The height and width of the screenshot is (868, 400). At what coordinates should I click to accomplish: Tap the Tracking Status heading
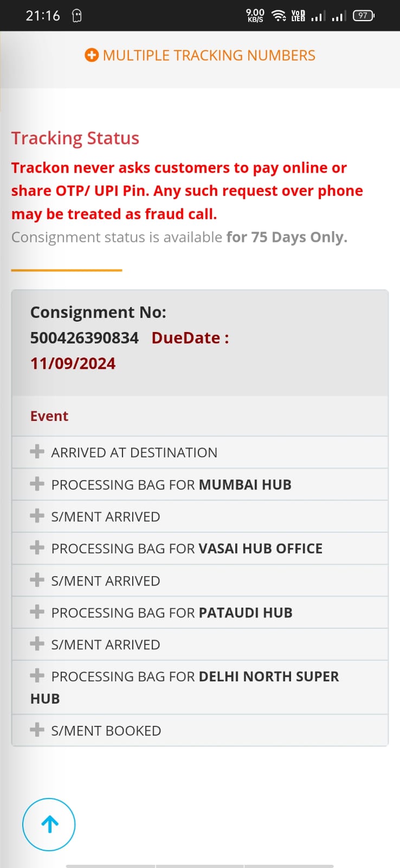[75, 138]
